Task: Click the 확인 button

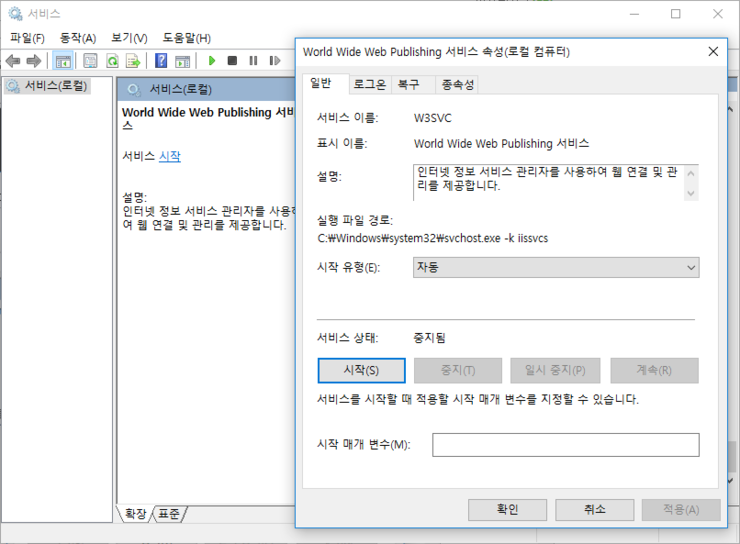Action: point(507,510)
